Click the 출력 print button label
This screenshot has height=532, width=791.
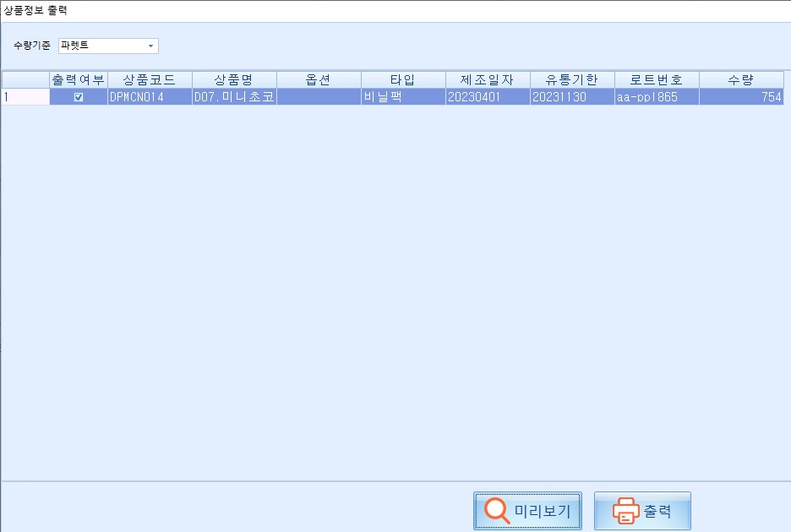pos(657,512)
